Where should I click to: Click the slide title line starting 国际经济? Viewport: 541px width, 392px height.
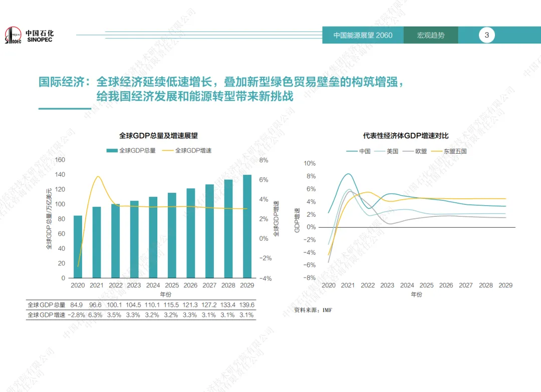[221, 82]
